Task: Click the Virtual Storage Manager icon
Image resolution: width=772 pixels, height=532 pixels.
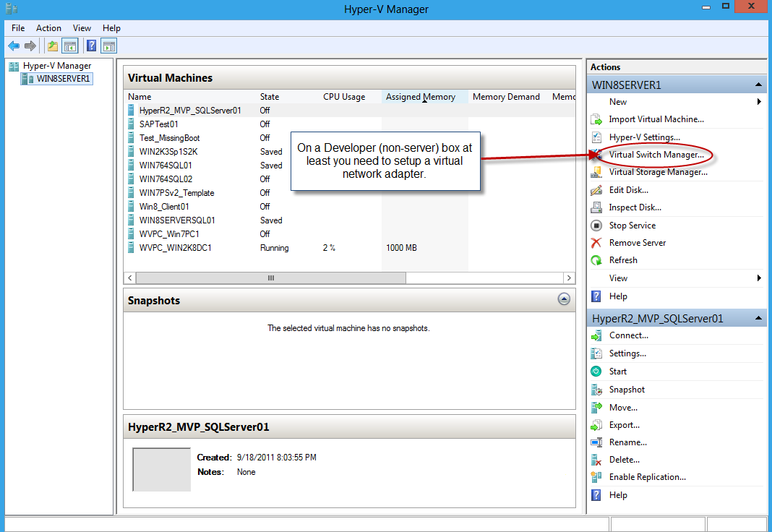Action: click(x=596, y=172)
